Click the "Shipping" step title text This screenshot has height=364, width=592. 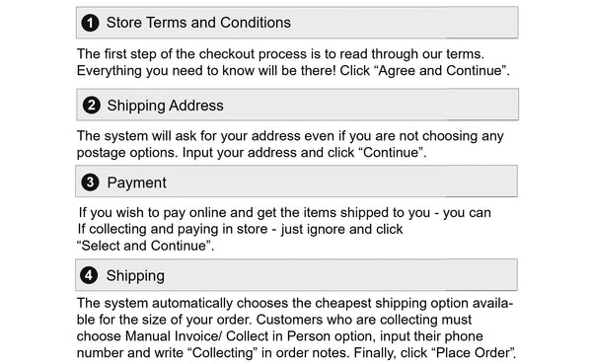[135, 276]
